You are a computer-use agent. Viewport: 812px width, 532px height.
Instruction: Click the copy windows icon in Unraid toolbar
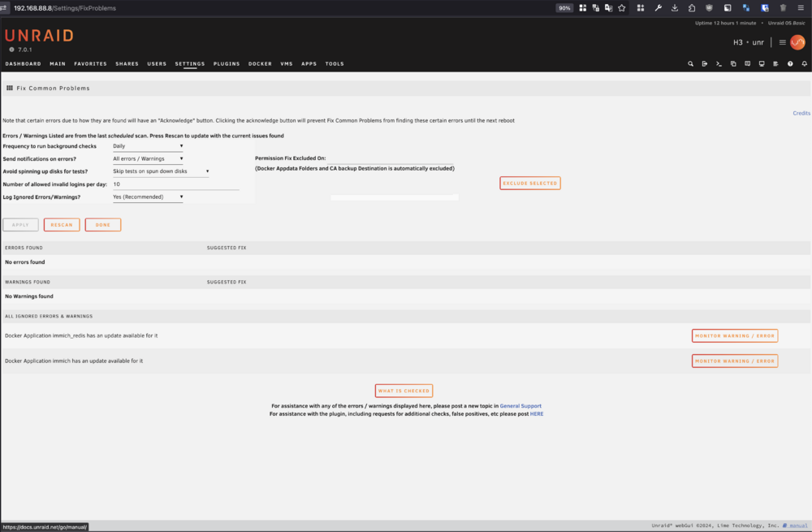click(733, 63)
